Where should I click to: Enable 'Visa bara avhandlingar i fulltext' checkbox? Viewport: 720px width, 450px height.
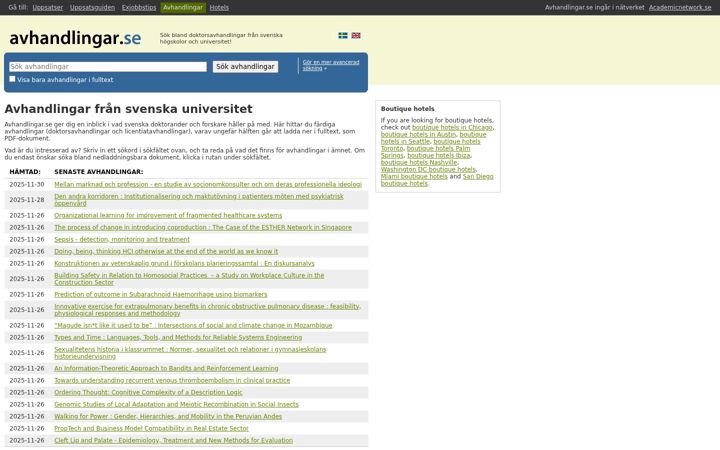coord(12,79)
